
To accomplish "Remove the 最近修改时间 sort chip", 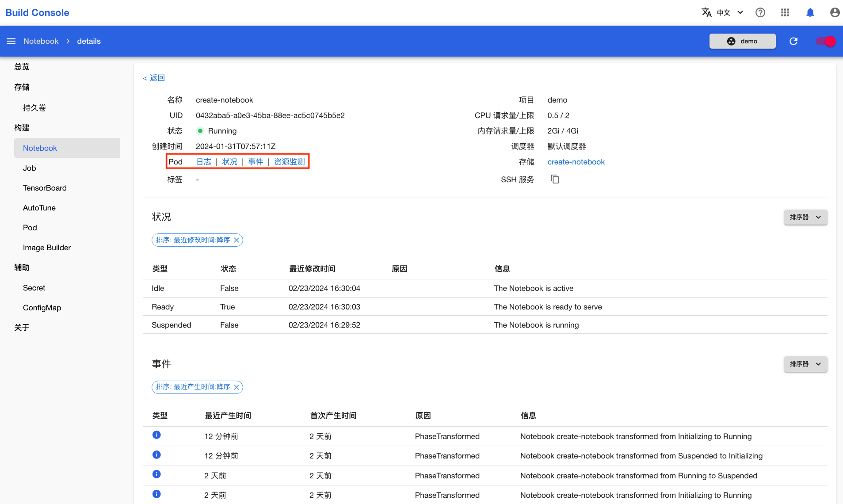I will coord(236,240).
